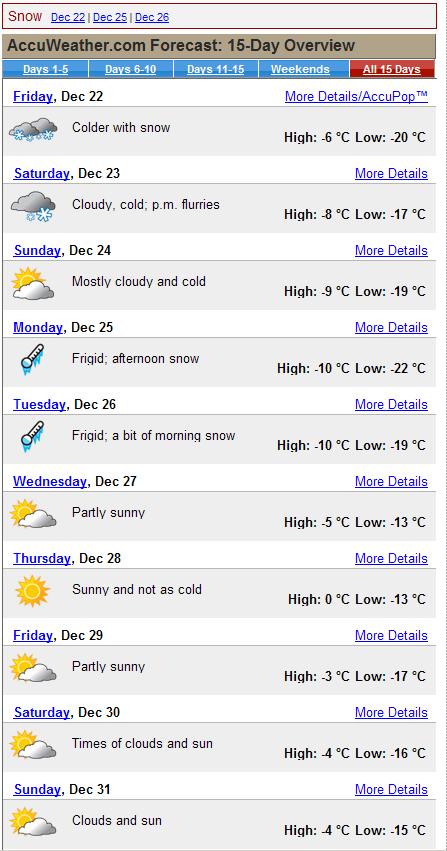Click the mostly cloudy icon for Dec 24
This screenshot has height=851, width=447.
tap(33, 284)
